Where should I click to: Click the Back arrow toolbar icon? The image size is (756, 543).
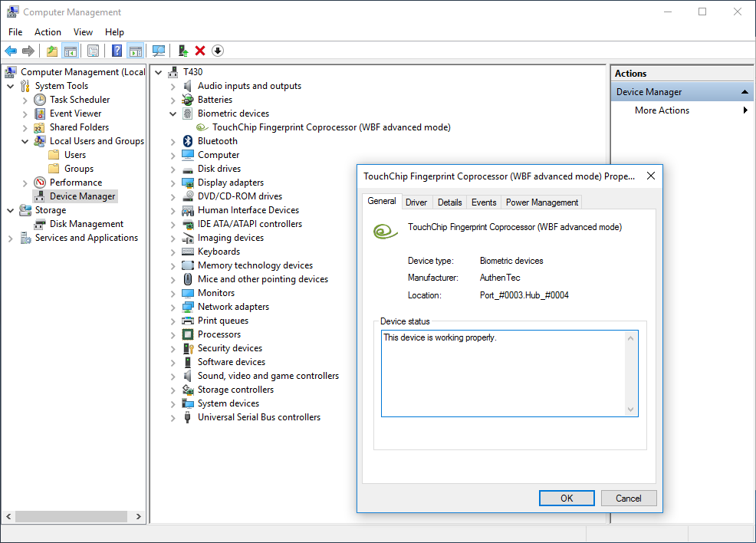coord(11,51)
